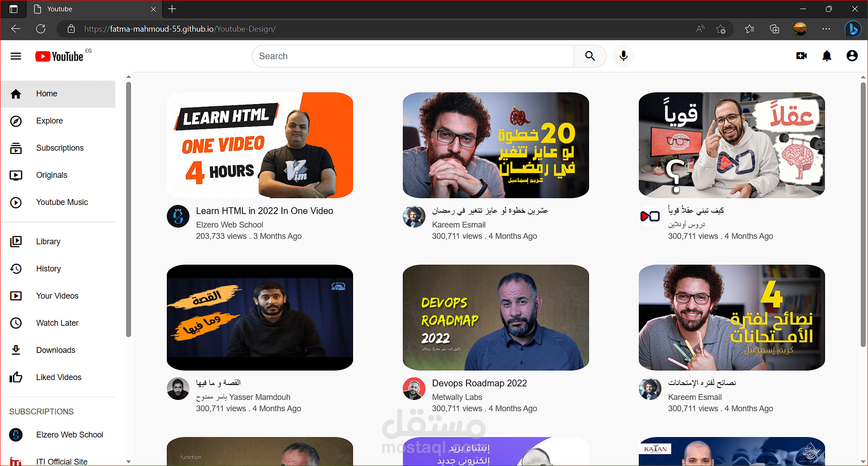Viewport: 868px width, 466px height.
Task: Click the main page scrollbar thumb
Action: pyautogui.click(x=863, y=214)
